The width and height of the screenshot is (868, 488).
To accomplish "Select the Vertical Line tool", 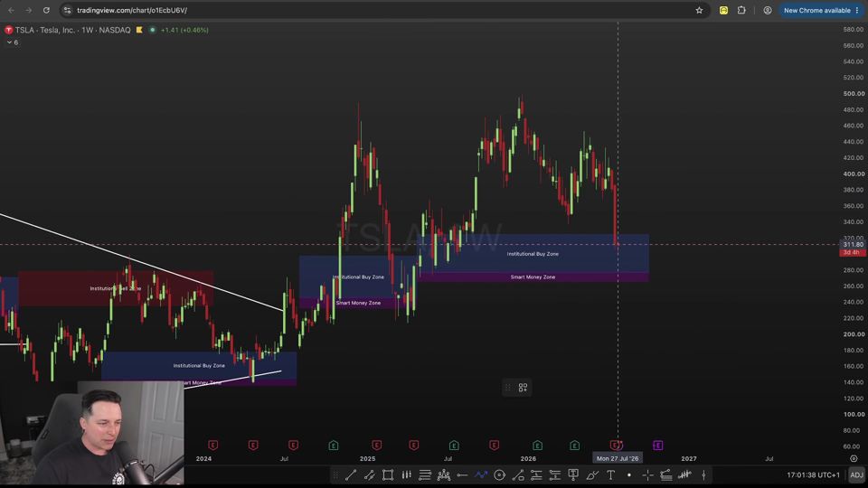I will pos(703,474).
